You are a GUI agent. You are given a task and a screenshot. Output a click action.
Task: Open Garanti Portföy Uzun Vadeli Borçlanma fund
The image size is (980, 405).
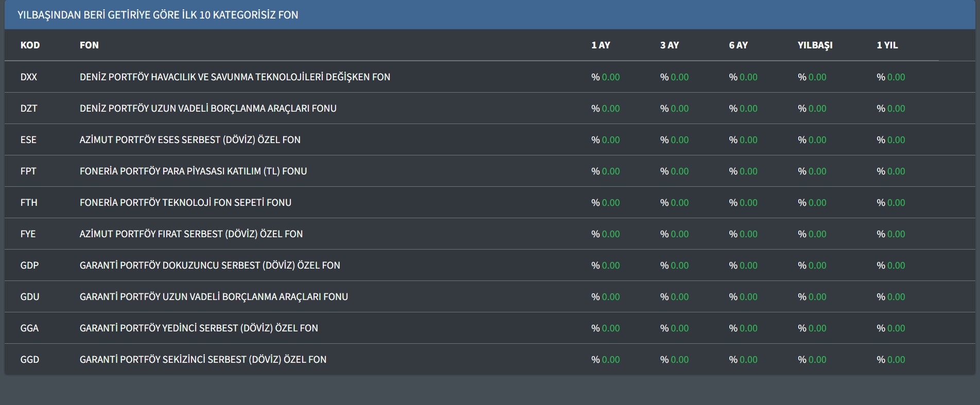click(x=214, y=297)
